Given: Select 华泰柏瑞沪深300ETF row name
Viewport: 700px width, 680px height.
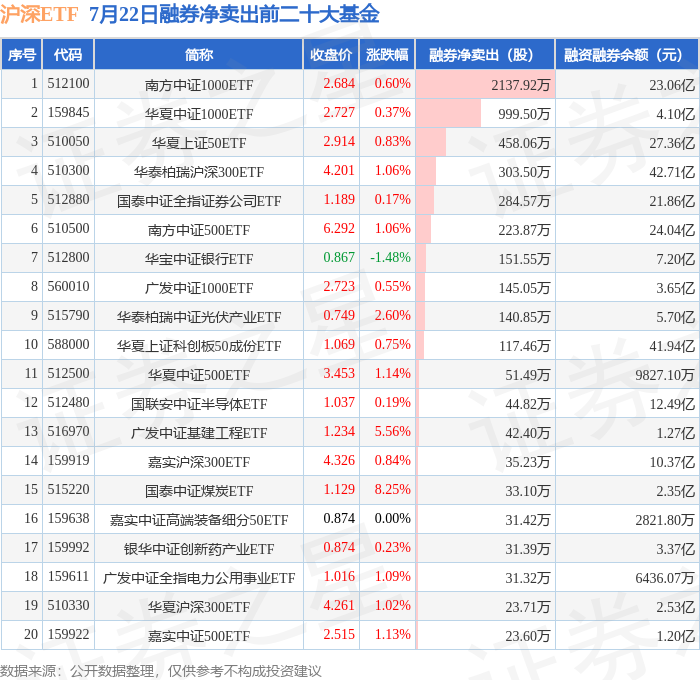Looking at the screenshot, I should coord(199,172).
